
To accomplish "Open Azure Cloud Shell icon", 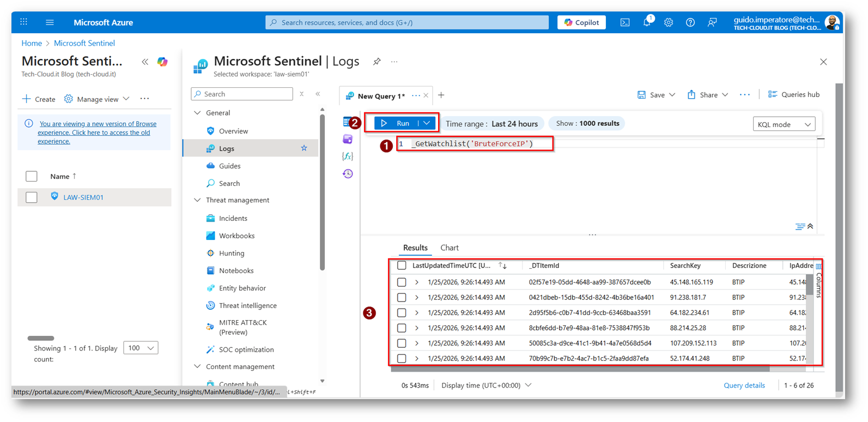I will [x=625, y=22].
